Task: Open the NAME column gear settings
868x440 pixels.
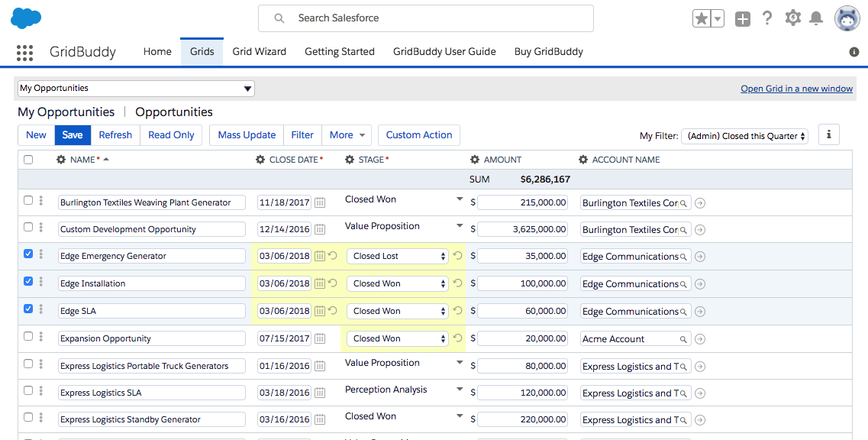Action: 61,160
